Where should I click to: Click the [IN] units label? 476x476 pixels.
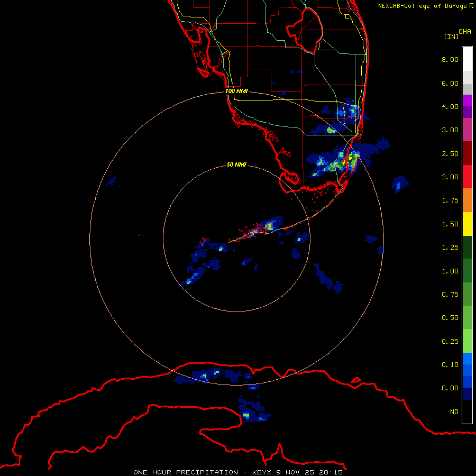(x=451, y=36)
